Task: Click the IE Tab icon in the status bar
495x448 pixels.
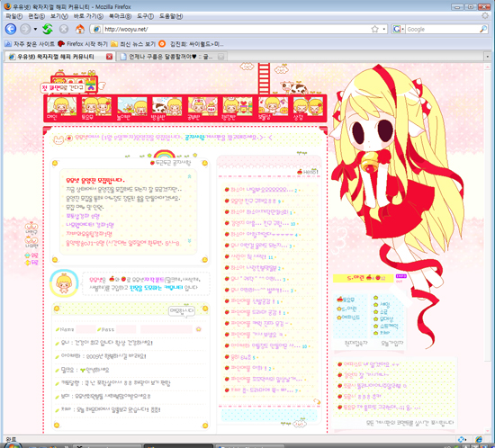Action: pos(479,439)
